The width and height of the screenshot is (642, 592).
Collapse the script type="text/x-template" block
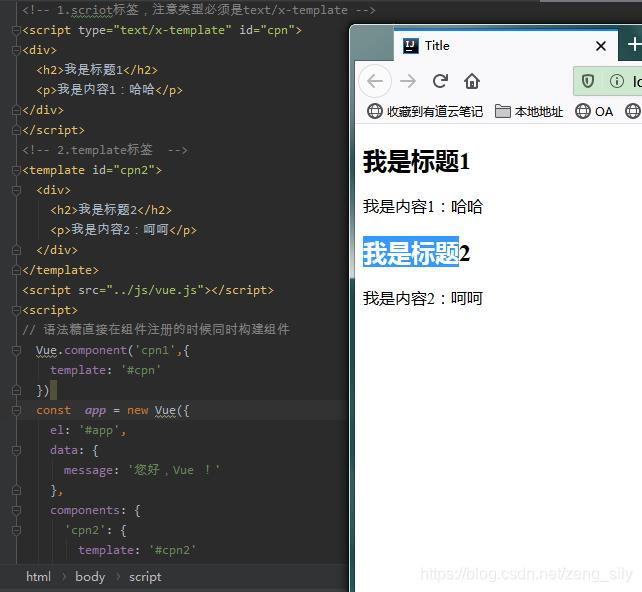tap(16, 30)
